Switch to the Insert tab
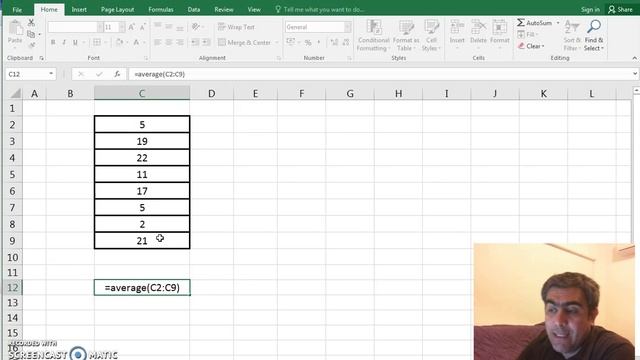This screenshot has width=640, height=360. (x=79, y=9)
